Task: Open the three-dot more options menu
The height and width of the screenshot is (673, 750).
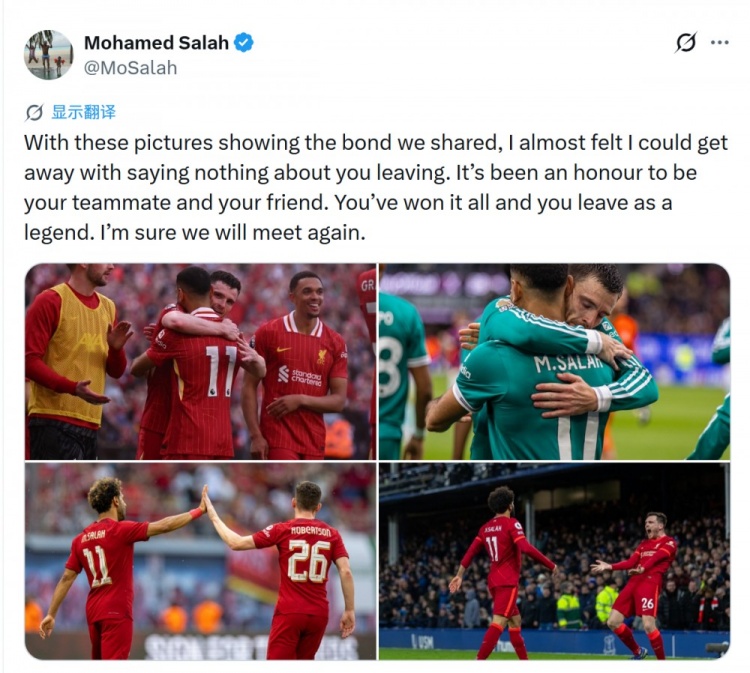Action: point(719,43)
